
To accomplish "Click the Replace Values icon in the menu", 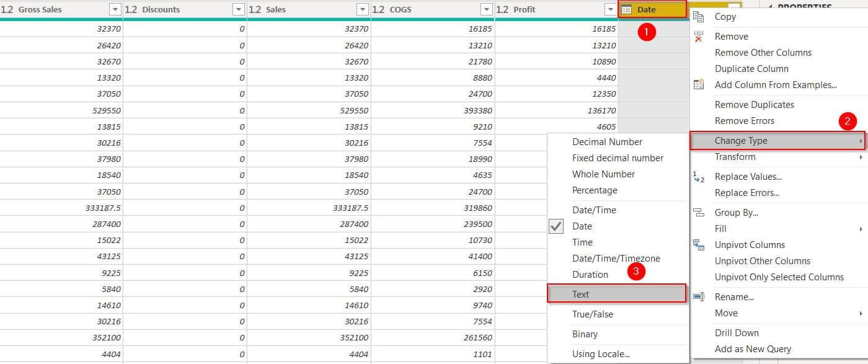I will [700, 176].
